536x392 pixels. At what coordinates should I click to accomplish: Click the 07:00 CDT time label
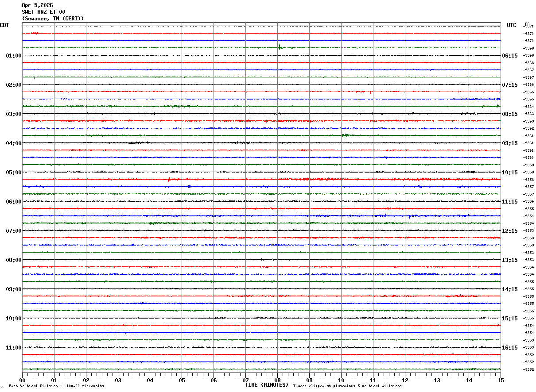coord(14,231)
